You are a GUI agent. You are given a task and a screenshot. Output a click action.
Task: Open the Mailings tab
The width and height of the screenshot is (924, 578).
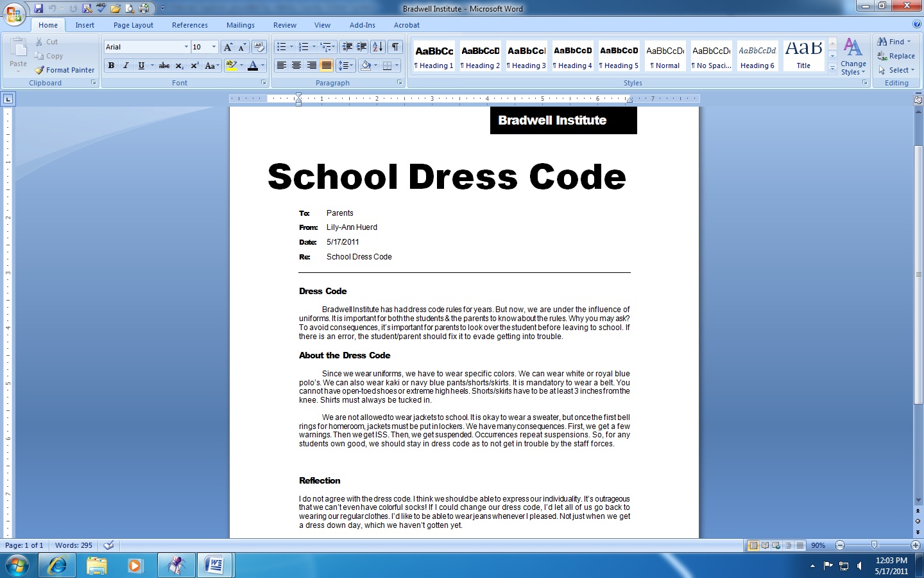pyautogui.click(x=240, y=25)
